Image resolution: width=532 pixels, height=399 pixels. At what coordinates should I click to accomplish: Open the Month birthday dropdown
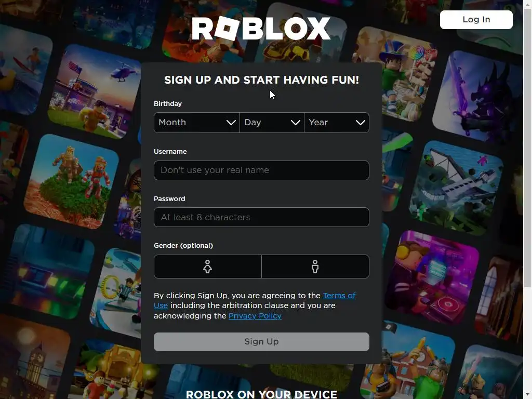197,123
